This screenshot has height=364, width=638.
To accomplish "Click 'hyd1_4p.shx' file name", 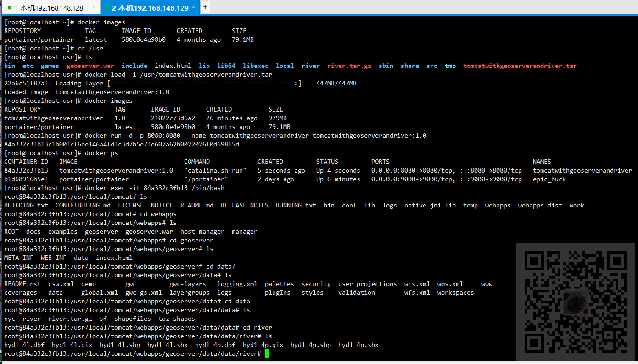I will [358, 345].
